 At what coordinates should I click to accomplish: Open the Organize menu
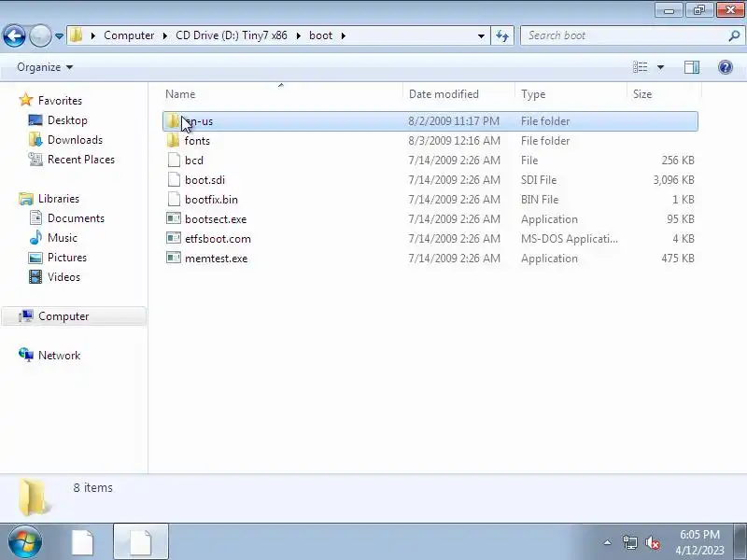click(x=45, y=67)
